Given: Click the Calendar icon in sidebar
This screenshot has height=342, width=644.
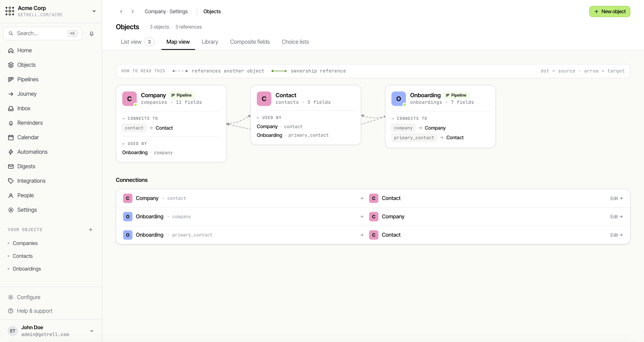Looking at the screenshot, I should click(x=11, y=138).
